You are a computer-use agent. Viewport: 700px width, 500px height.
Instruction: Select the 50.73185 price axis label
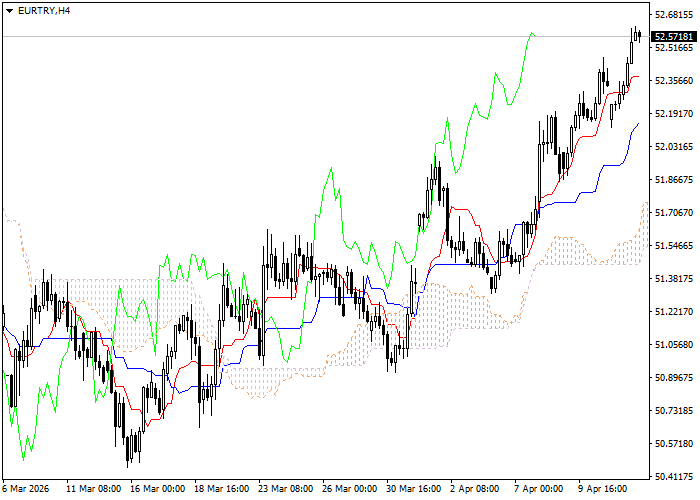click(673, 410)
